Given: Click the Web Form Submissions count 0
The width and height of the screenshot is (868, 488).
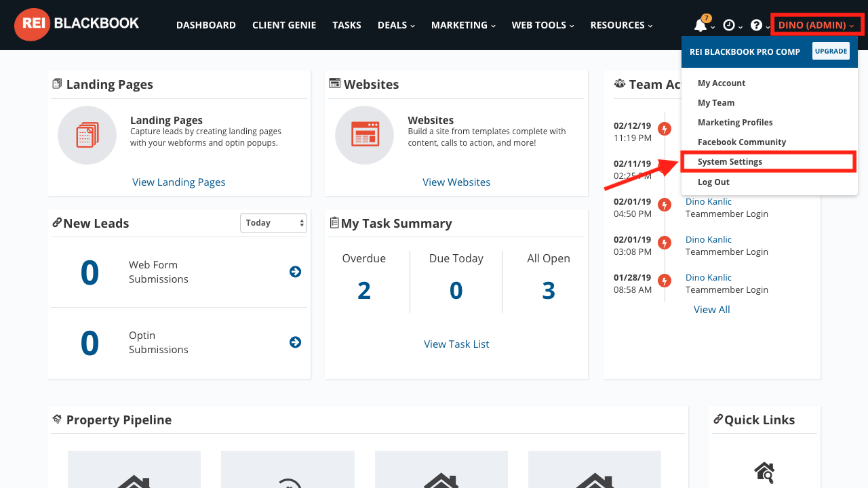Looking at the screenshot, I should pyautogui.click(x=90, y=272).
